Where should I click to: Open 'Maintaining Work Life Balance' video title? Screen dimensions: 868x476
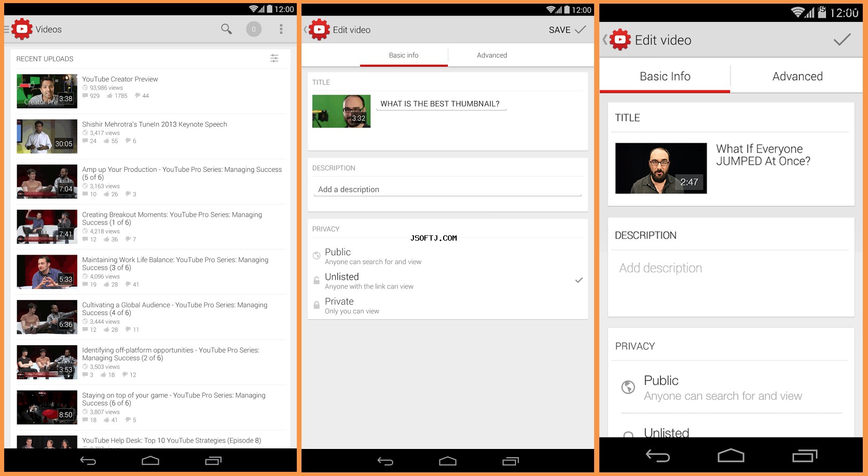[x=175, y=264]
